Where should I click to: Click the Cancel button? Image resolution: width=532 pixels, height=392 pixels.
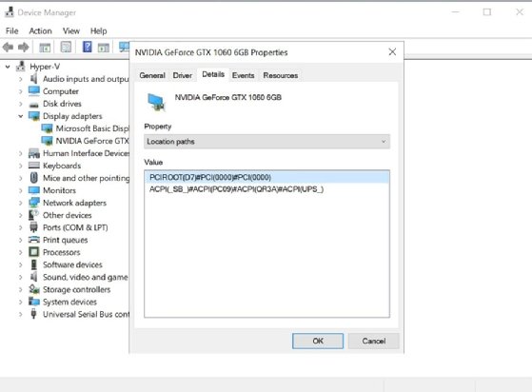(x=374, y=341)
